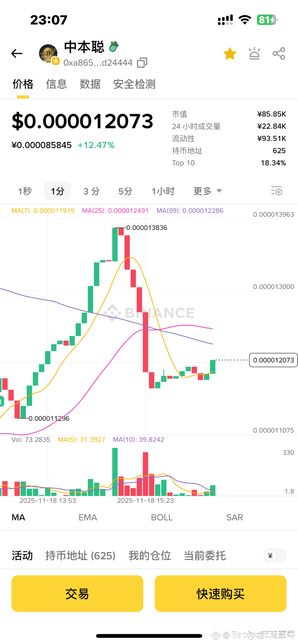Toggle the BOLL indicator on the chart
Viewport: 298px width, 644px height.
click(x=162, y=517)
